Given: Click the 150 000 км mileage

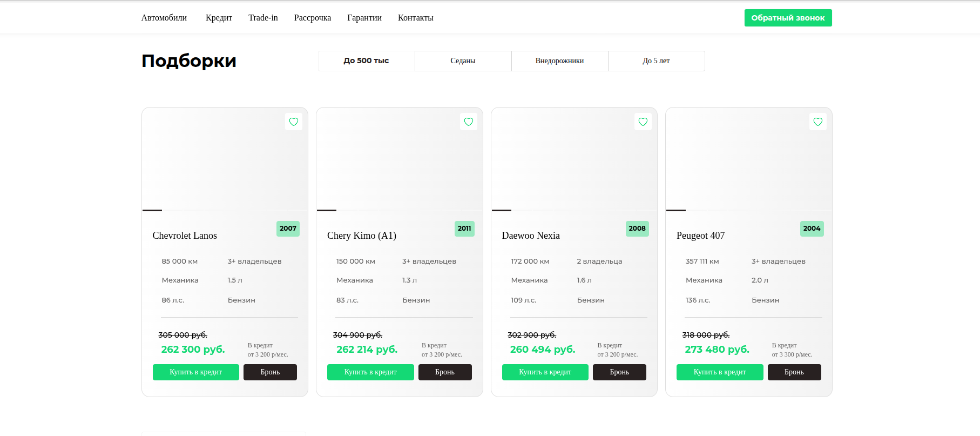Looking at the screenshot, I should click(356, 261).
